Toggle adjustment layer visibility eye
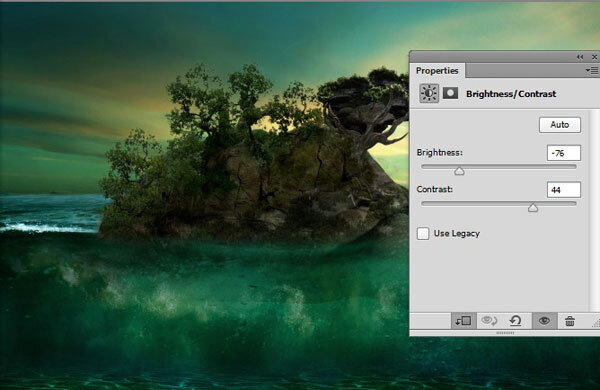Viewport: 600px width, 390px height. click(545, 321)
